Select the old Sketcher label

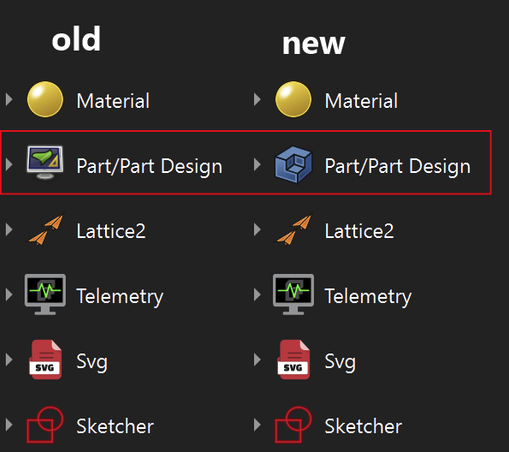[x=115, y=426]
